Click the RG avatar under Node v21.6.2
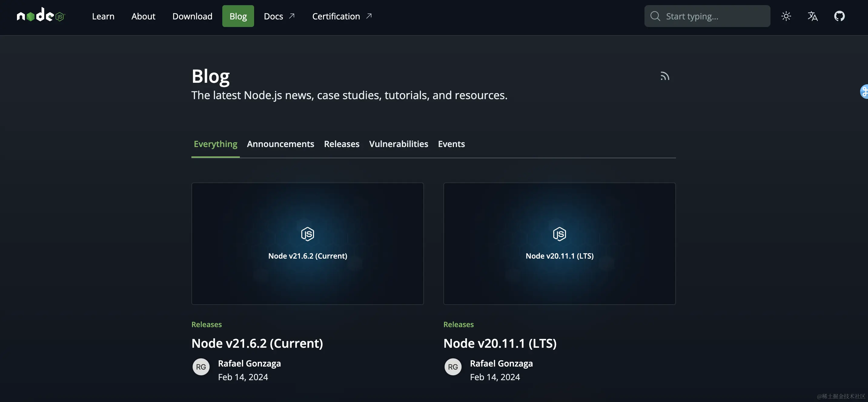 [201, 367]
